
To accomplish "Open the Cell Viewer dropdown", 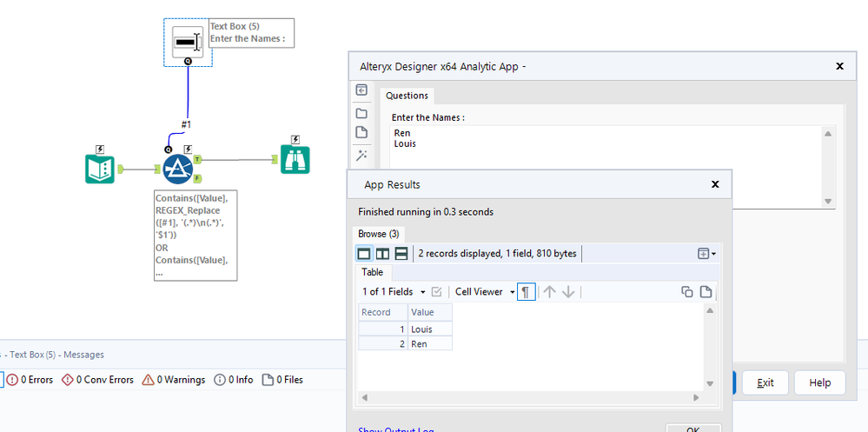I will [485, 292].
